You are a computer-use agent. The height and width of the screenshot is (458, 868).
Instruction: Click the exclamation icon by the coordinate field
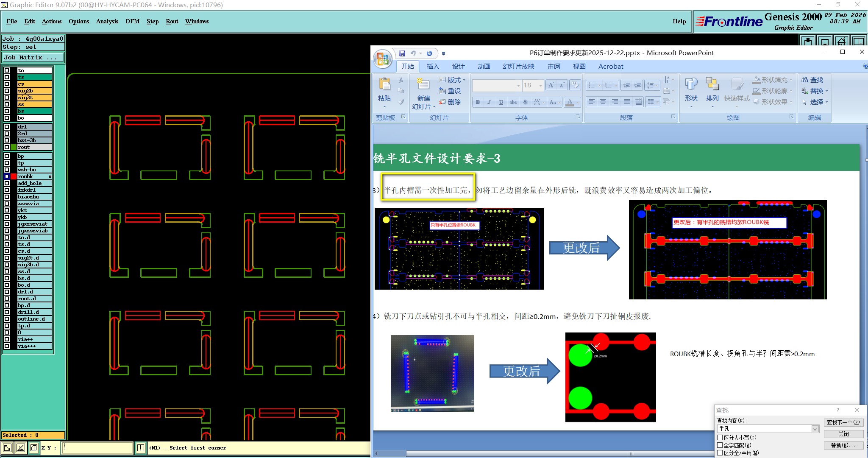click(141, 448)
